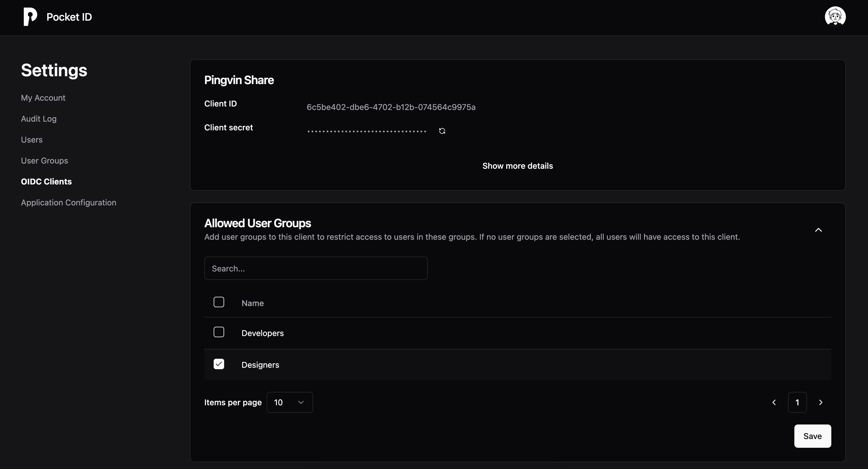
Task: Save the allowed user groups
Action: pyautogui.click(x=812, y=436)
